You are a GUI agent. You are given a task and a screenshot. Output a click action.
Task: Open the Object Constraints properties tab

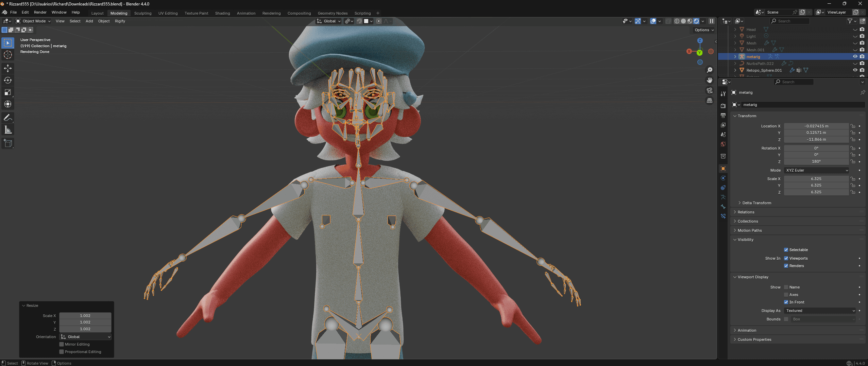[x=723, y=188]
